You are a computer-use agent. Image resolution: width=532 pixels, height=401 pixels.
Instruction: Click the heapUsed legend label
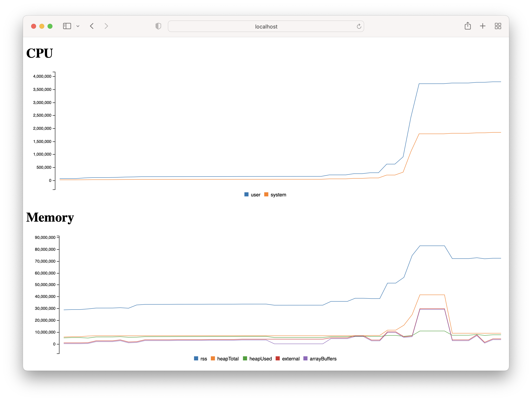[260, 359]
